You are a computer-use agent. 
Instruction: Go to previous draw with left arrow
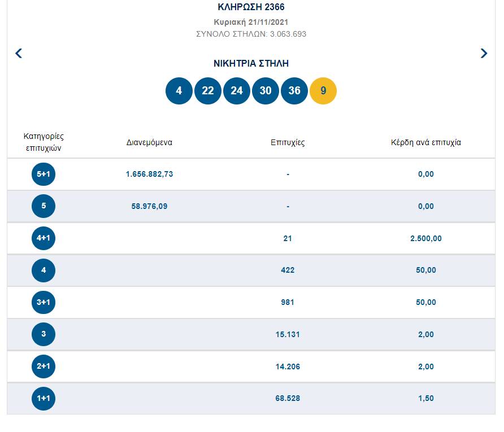[19, 53]
